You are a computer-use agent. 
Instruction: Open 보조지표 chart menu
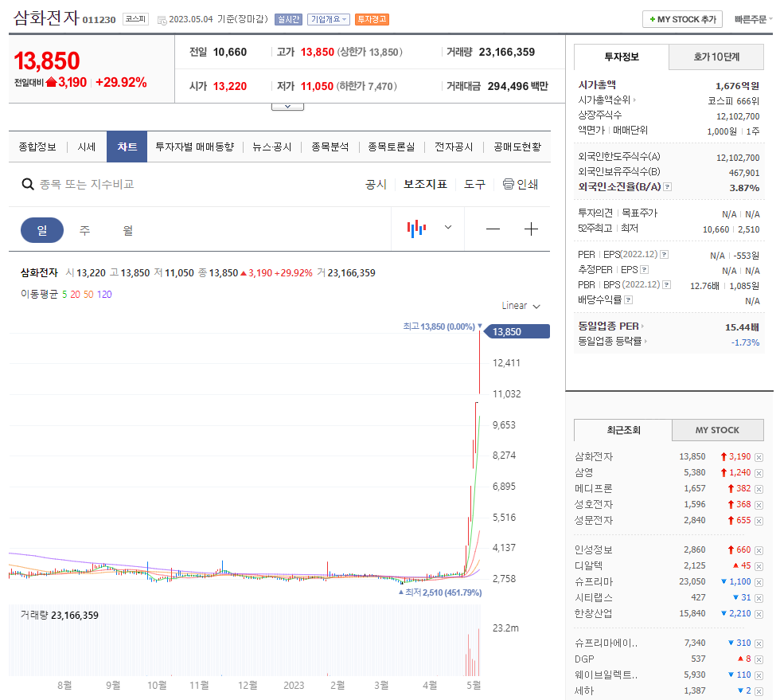(425, 184)
